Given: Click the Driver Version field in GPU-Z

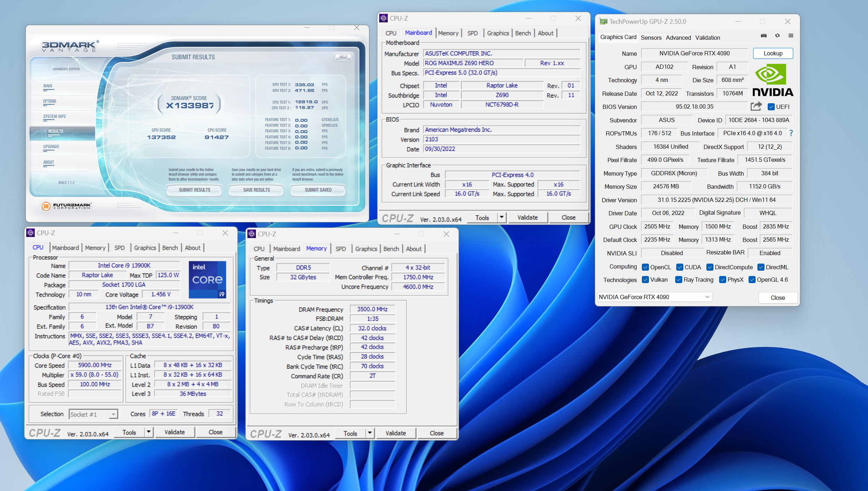Looking at the screenshot, I should pos(717,200).
